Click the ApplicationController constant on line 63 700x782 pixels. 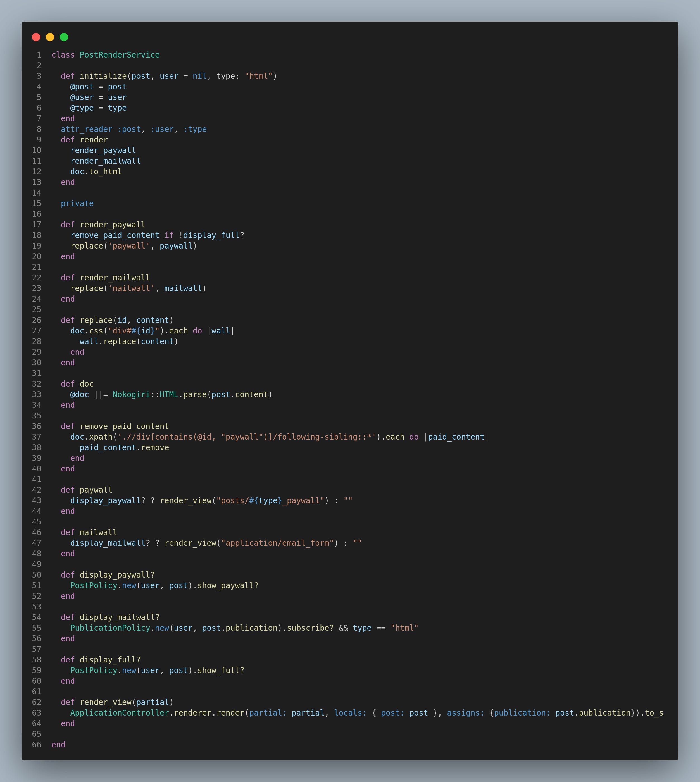[120, 713]
